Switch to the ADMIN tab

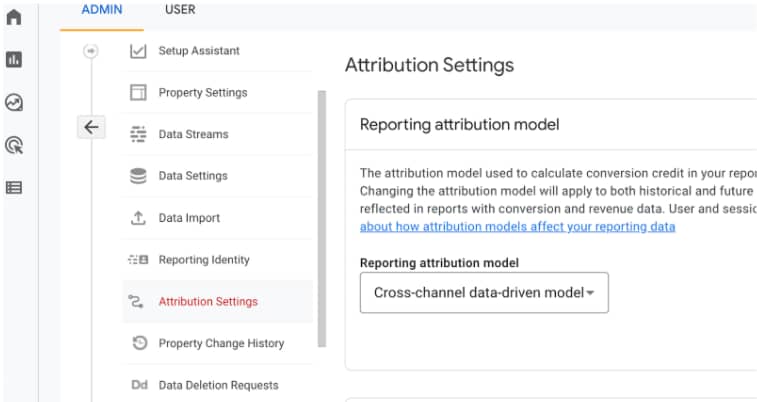(x=101, y=10)
